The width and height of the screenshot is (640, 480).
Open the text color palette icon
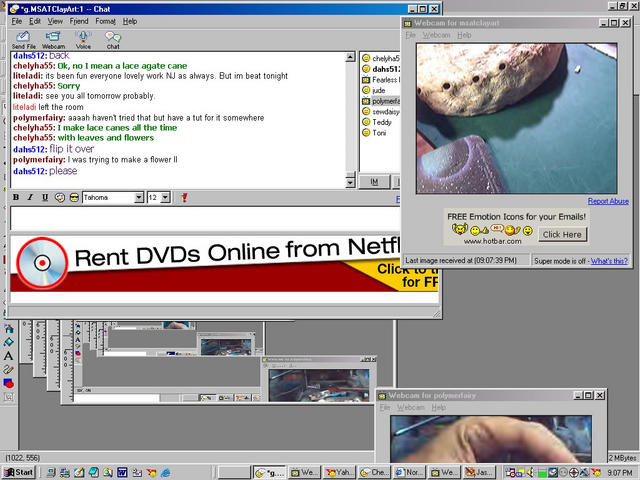click(60, 198)
